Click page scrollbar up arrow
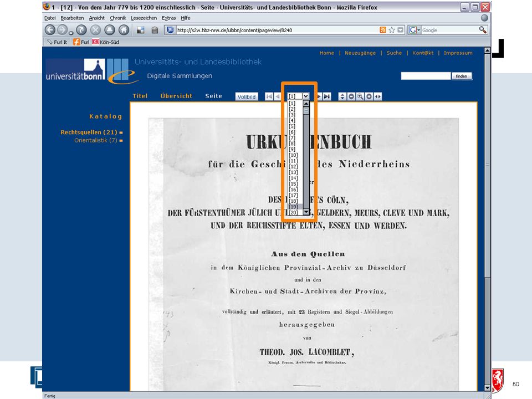 pos(487,50)
